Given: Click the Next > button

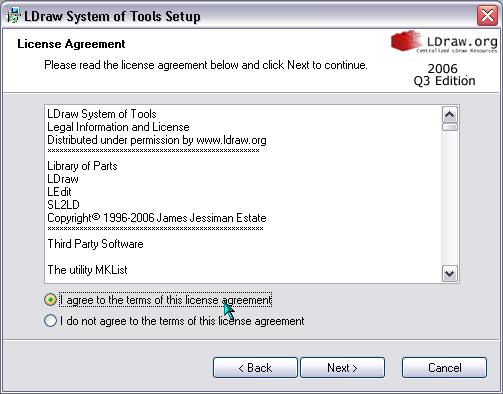Looking at the screenshot, I should (x=342, y=368).
